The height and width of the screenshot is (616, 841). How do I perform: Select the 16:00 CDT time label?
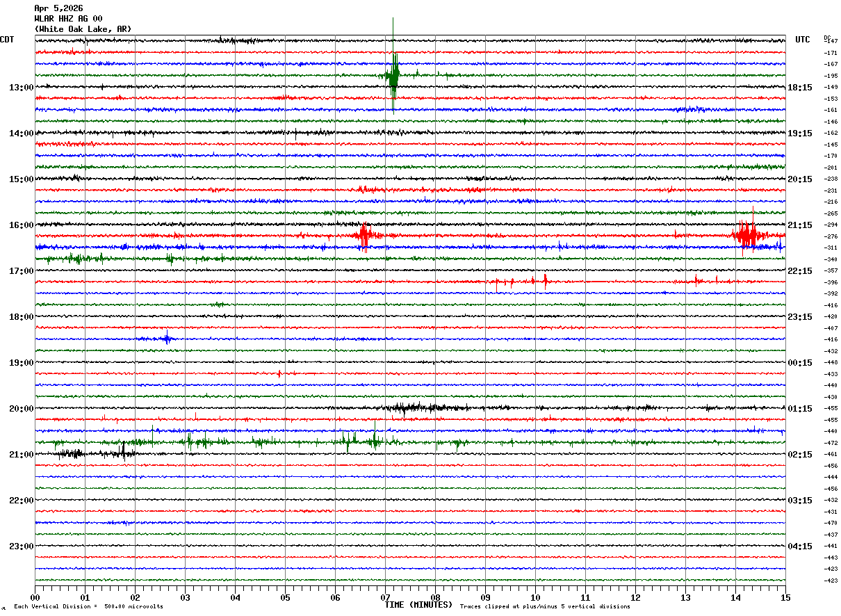click(22, 225)
